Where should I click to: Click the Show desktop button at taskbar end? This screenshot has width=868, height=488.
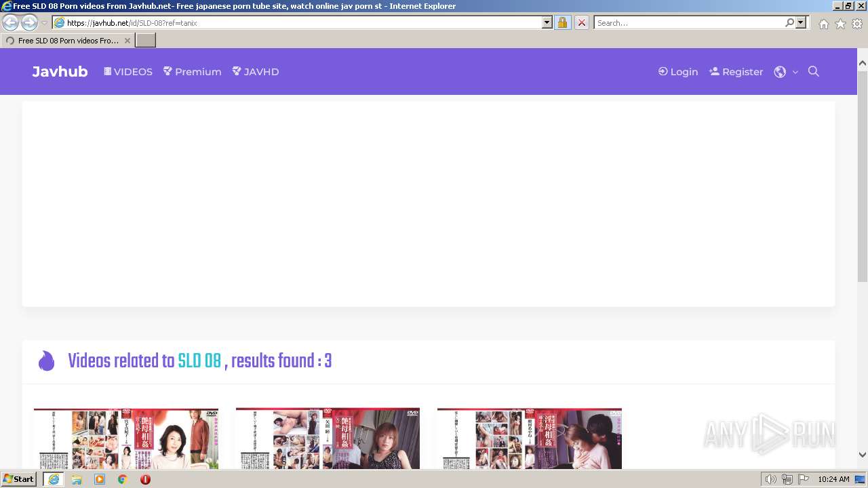861,479
